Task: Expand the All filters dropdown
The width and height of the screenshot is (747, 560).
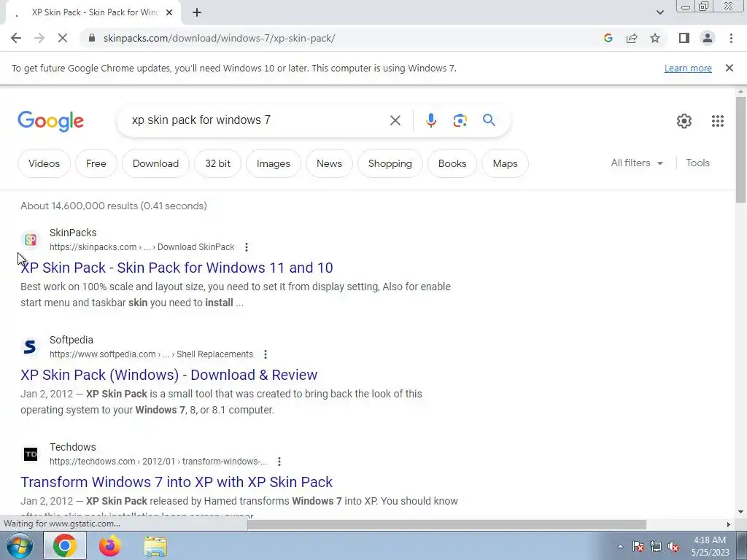Action: pos(637,163)
